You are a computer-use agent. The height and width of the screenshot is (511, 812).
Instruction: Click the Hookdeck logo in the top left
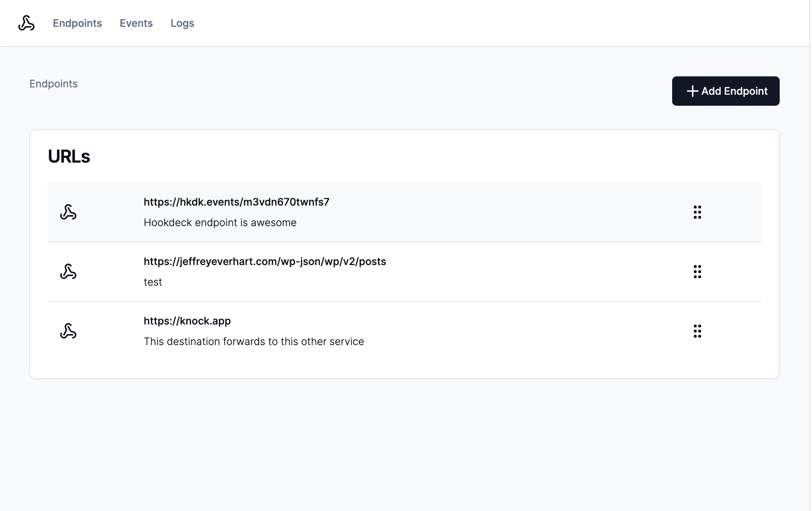(x=26, y=23)
